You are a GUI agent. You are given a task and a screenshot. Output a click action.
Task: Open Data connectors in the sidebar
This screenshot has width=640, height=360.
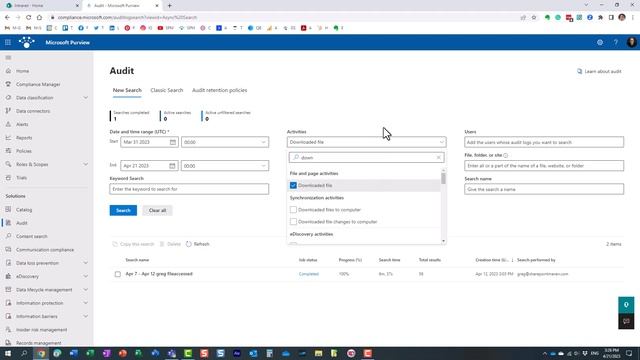(x=33, y=111)
